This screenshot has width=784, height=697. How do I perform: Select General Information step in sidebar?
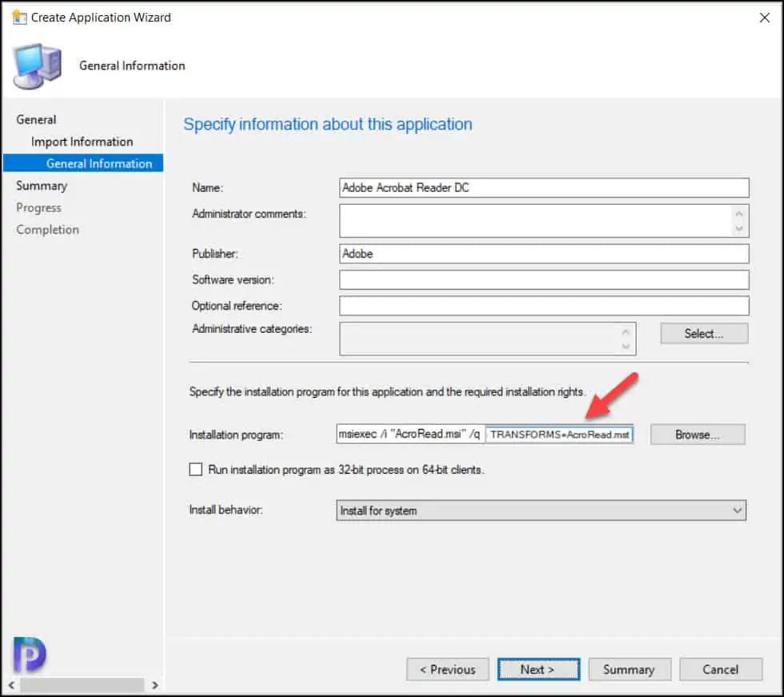point(83,163)
